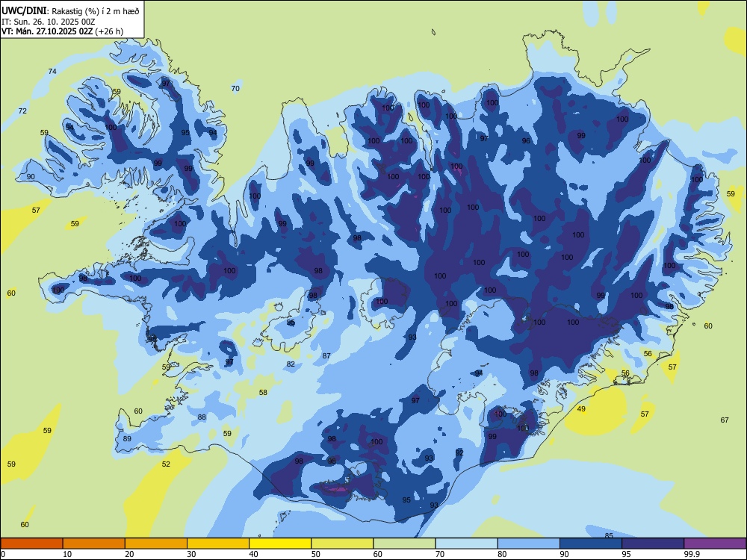Click the humidity value '82' on the map
This screenshot has width=747, height=560.
point(291,364)
